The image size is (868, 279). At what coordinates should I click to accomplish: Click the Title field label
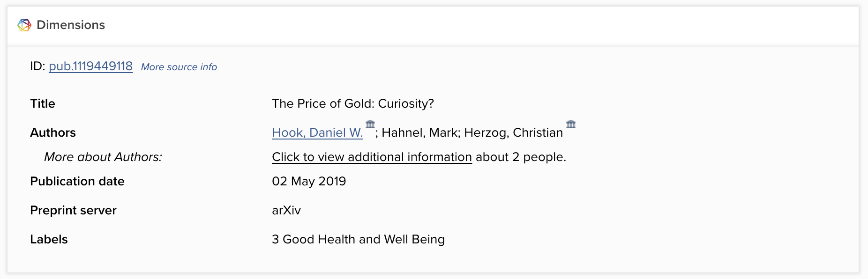pyautogui.click(x=43, y=103)
